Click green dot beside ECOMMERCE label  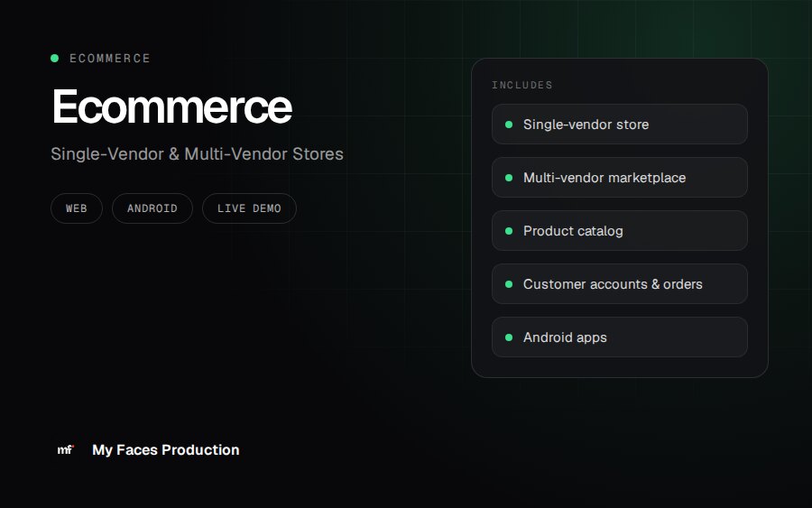click(54, 58)
